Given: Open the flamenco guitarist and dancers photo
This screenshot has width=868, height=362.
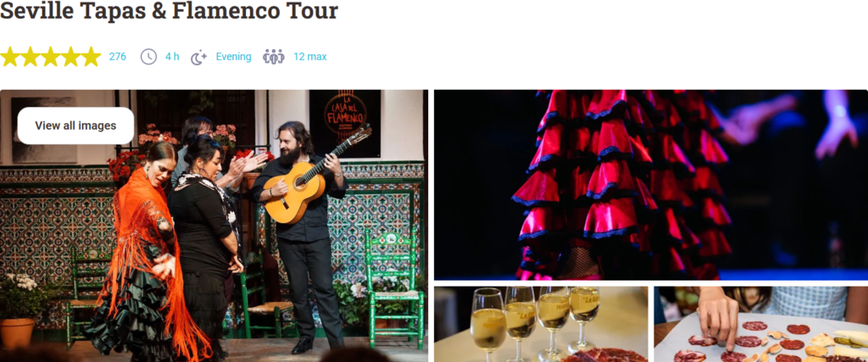Looking at the screenshot, I should [214, 226].
